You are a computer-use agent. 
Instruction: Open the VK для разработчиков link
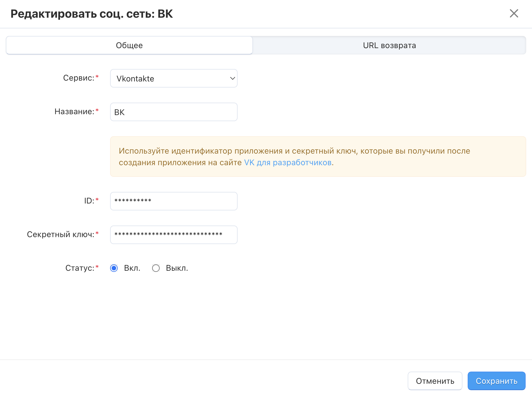(x=288, y=163)
